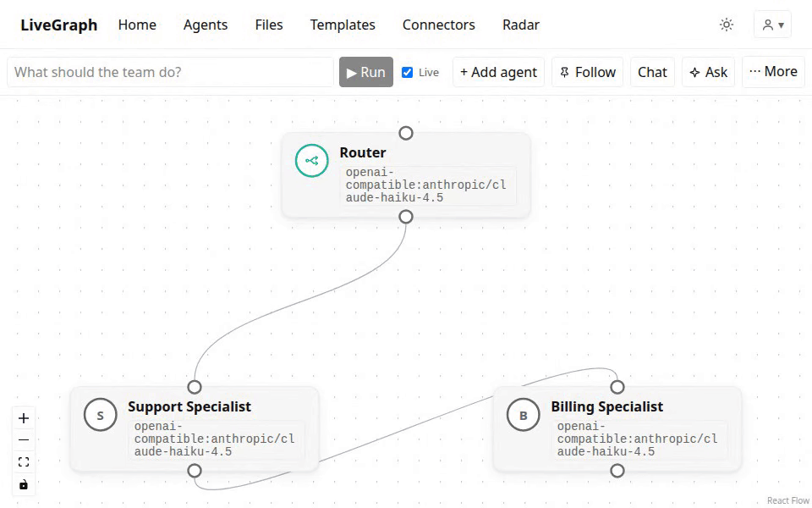Open the user account menu
Screen dimensions: 812x508
(772, 25)
